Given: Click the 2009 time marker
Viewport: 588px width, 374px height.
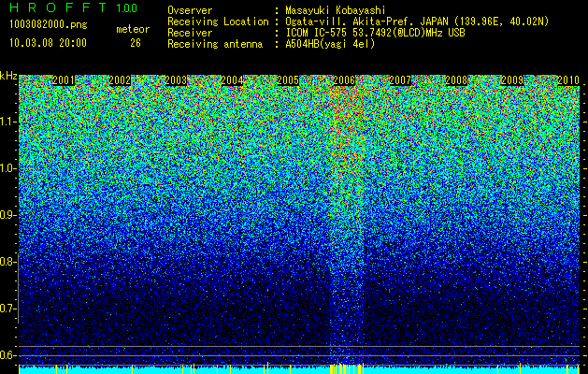Looking at the screenshot, I should click(x=512, y=80).
